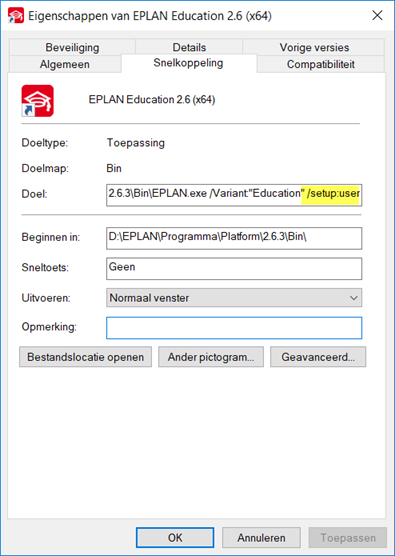Click the empty Opmerking text field
Image resolution: width=395 pixels, height=556 pixels.
[234, 328]
